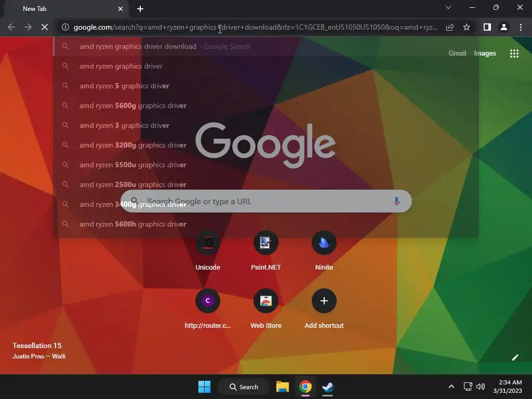Show hidden tray icons chevron
This screenshot has width=532, height=399.
(x=451, y=387)
